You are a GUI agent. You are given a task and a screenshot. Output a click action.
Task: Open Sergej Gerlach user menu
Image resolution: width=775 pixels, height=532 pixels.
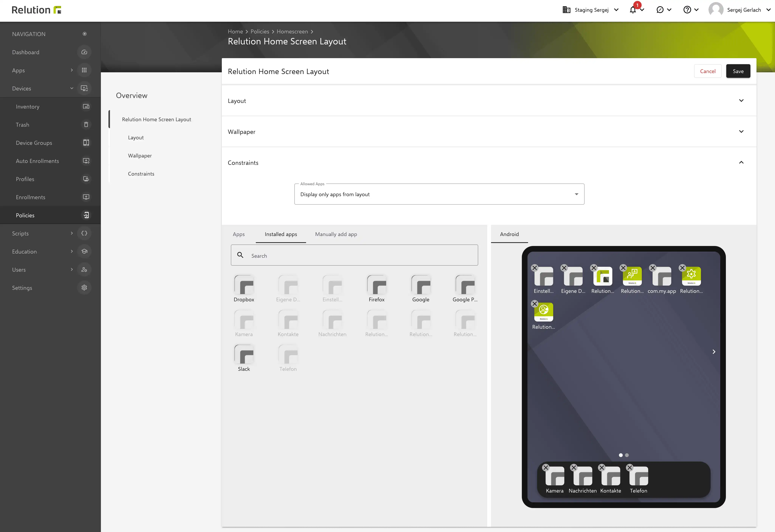740,10
